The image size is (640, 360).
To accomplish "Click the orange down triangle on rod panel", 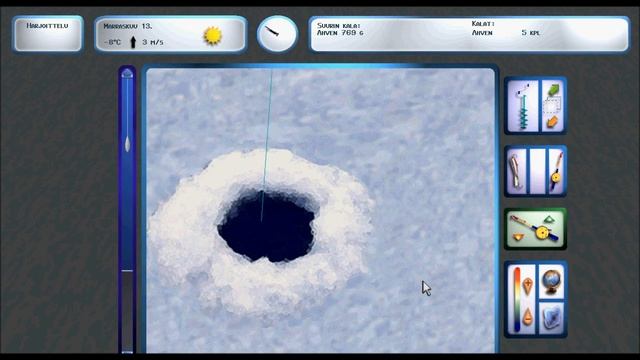I will (x=518, y=237).
